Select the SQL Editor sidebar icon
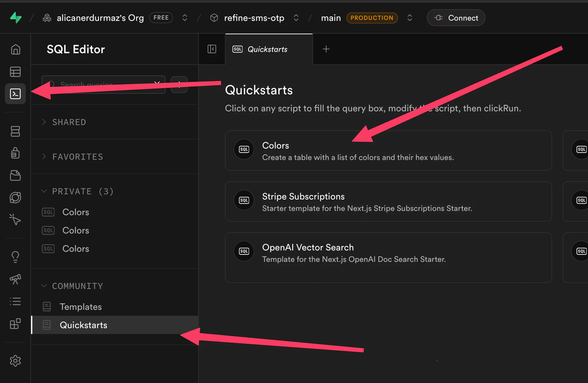The width and height of the screenshot is (588, 383). click(x=15, y=94)
